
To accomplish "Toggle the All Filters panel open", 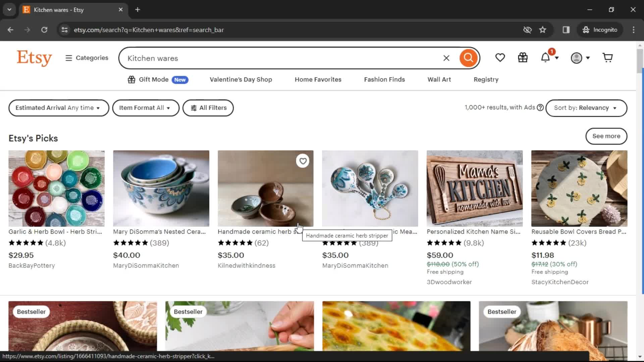I will (208, 108).
